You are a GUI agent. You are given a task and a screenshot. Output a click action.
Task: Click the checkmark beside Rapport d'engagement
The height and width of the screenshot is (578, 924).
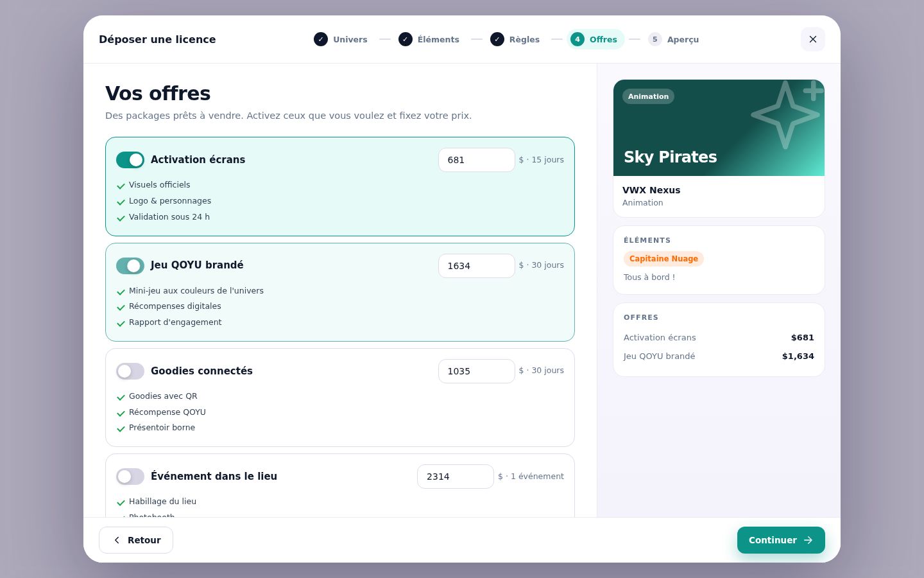coord(121,323)
